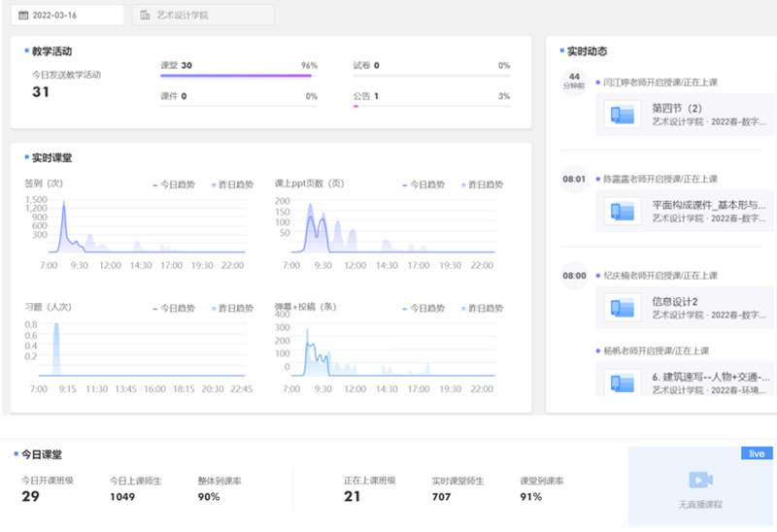This screenshot has height=532, width=777.
Task: Click the video camera icon for live courses
Action: (700, 481)
